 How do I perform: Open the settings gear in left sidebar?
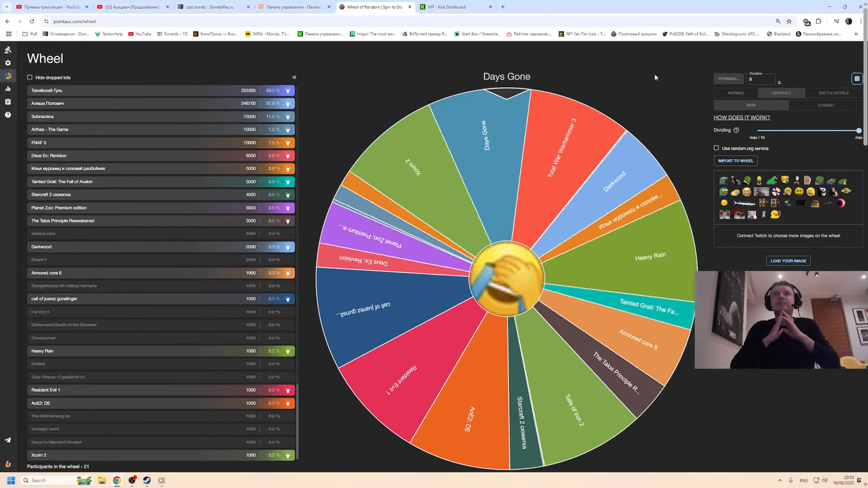pos(8,63)
